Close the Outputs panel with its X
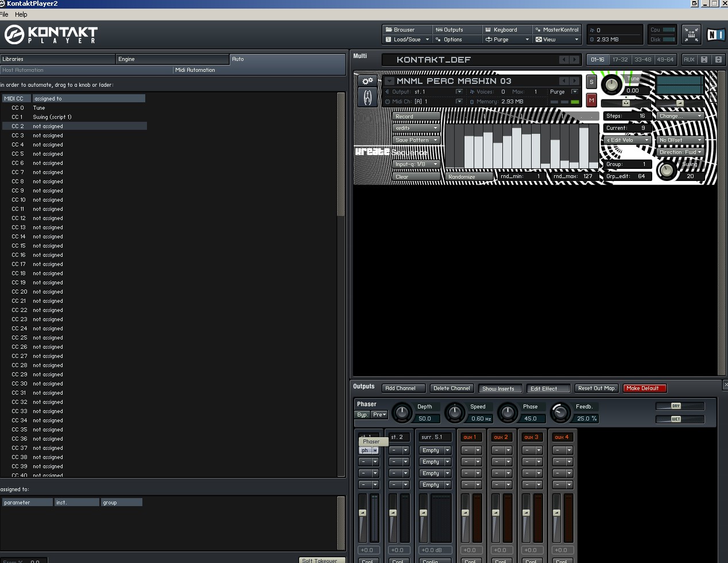This screenshot has width=728, height=563. 725,385
